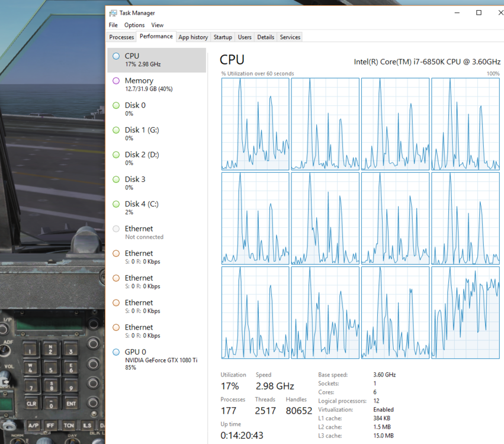Click the bottom-right logical processor graph

465,313
